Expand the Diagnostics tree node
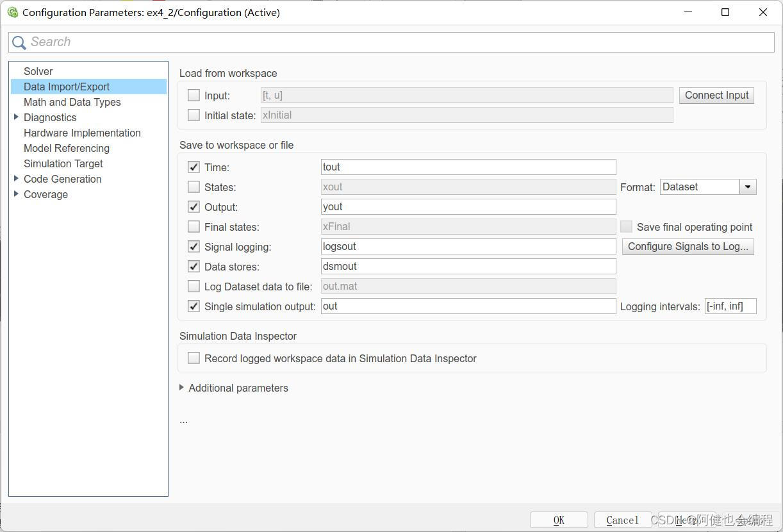 point(16,117)
